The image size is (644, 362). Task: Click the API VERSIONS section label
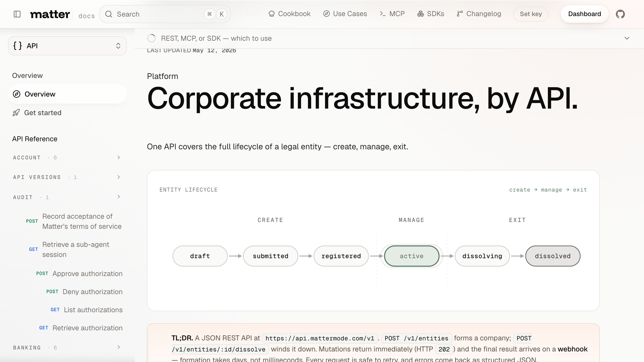click(37, 177)
